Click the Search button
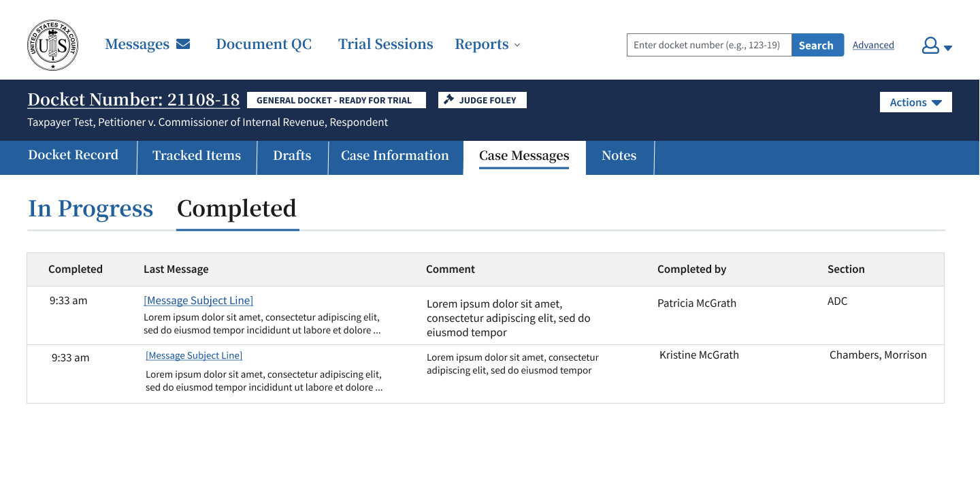 pos(817,45)
